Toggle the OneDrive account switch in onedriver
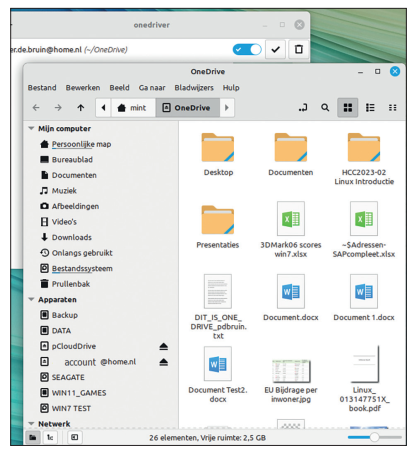The height and width of the screenshot is (450, 408). pos(247,50)
